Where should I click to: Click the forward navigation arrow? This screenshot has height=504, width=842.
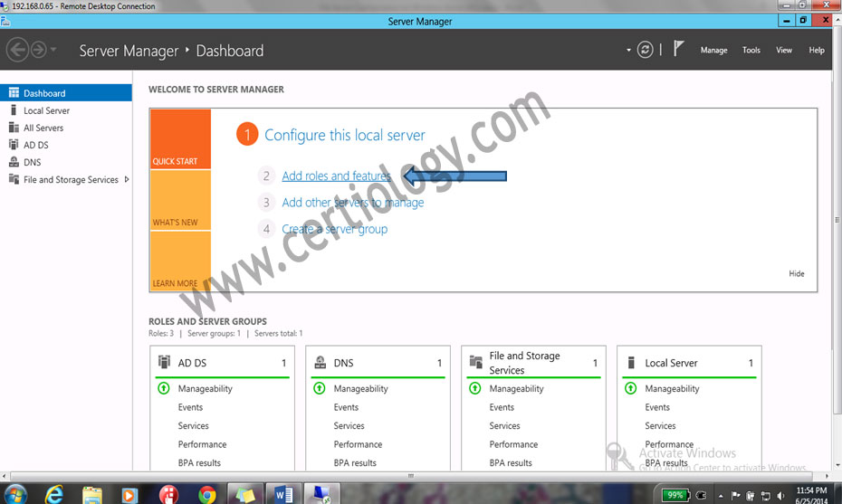pyautogui.click(x=39, y=50)
